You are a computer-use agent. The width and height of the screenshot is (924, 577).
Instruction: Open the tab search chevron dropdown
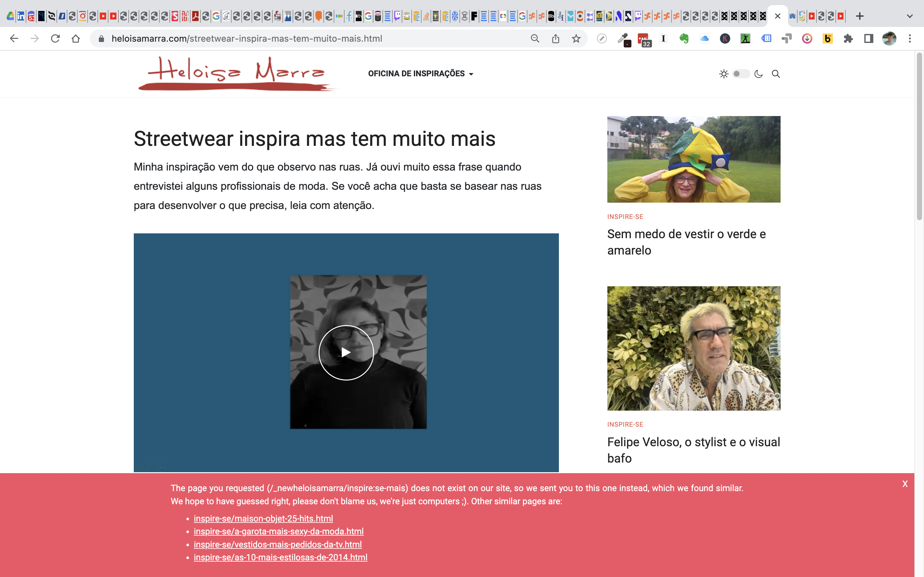coord(910,16)
